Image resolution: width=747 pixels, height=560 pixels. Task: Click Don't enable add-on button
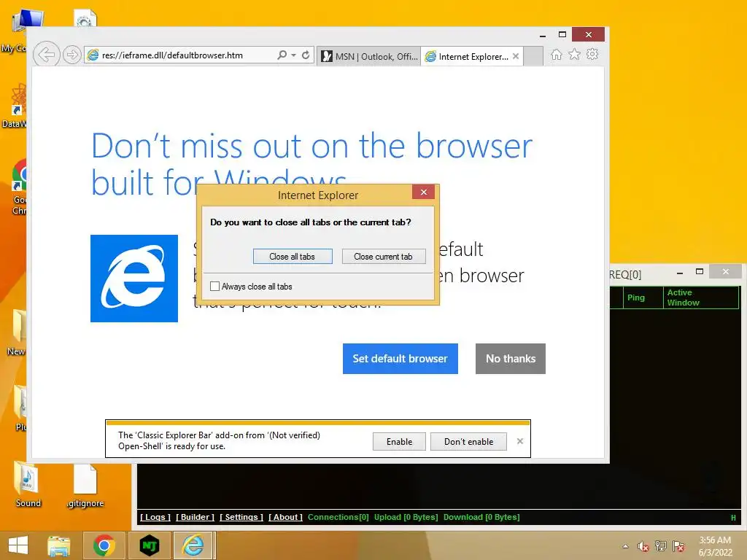click(x=469, y=441)
